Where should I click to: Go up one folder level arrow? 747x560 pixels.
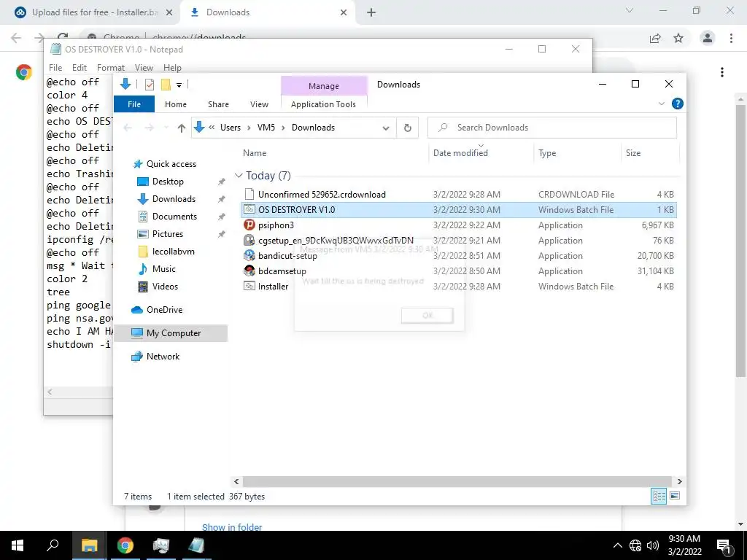click(x=181, y=128)
